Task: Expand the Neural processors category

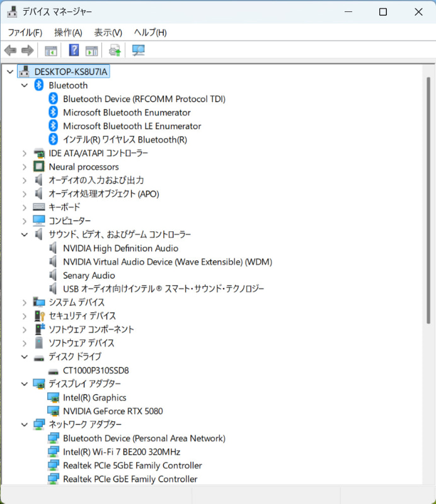Action: (25, 167)
